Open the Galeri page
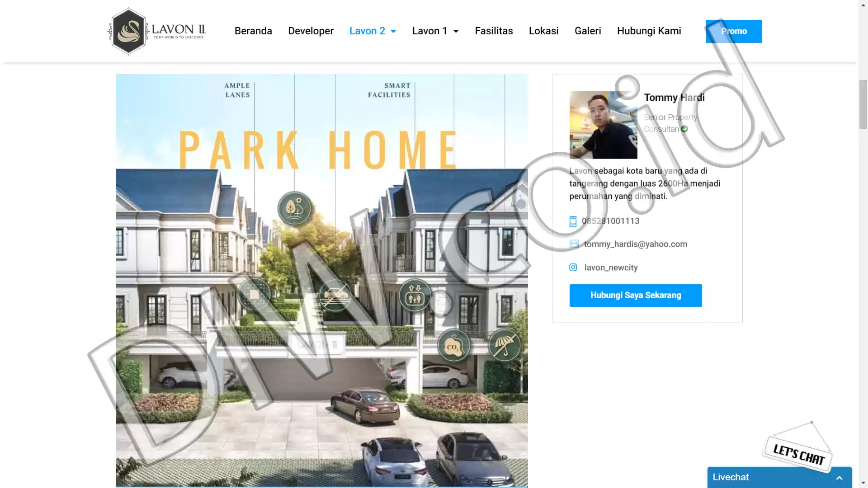Image resolution: width=868 pixels, height=488 pixels. [588, 31]
